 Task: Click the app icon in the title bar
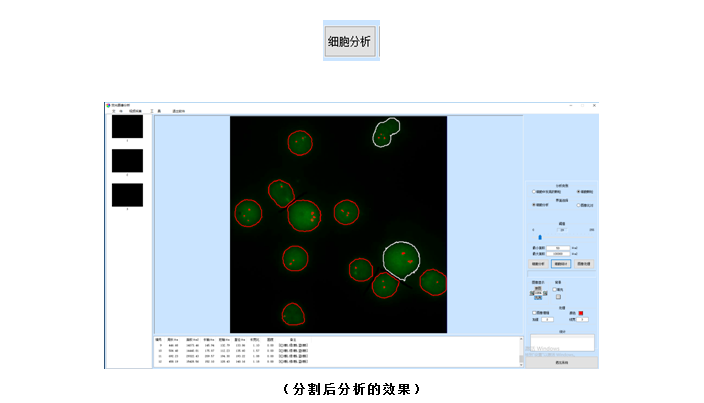tap(108, 104)
